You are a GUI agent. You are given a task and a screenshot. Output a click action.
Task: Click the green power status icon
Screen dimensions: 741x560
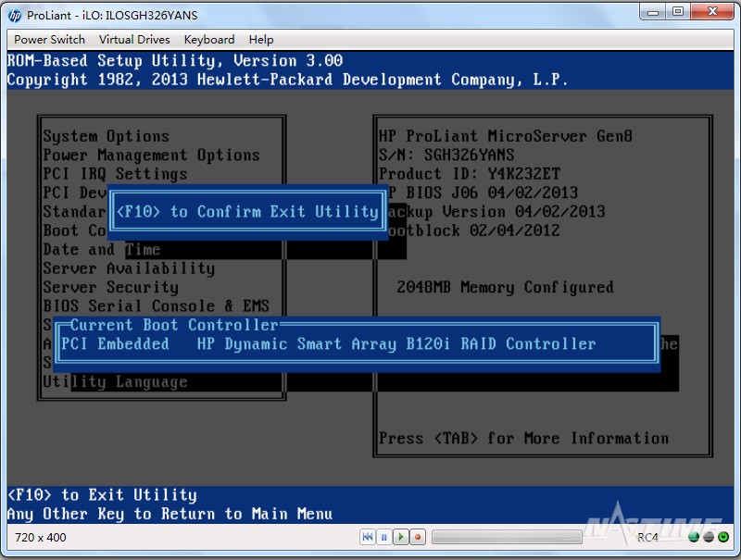pos(723,537)
